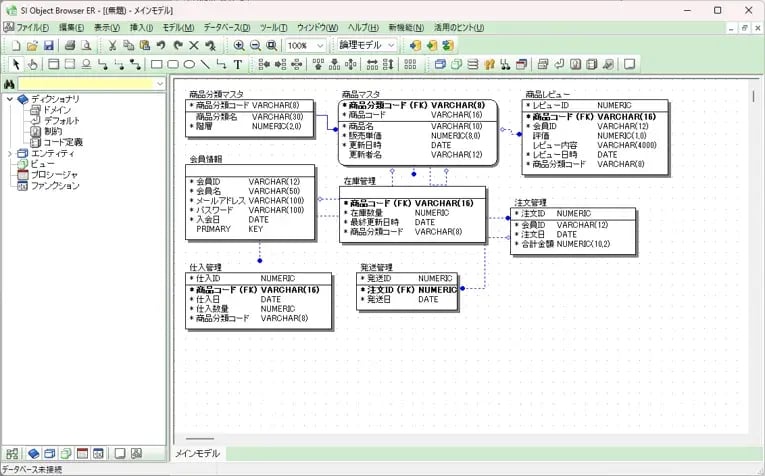Select the Text (T) tool
765x476 pixels.
(238, 65)
